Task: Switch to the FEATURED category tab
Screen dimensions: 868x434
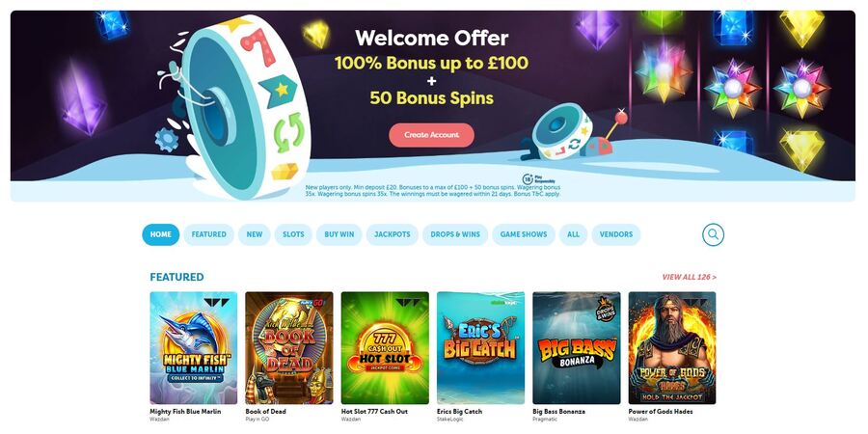Action: (x=208, y=234)
